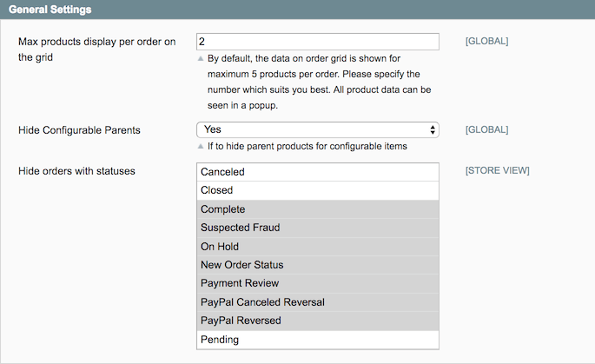
Task: Select Closed in the statuses list
Action: pos(318,190)
